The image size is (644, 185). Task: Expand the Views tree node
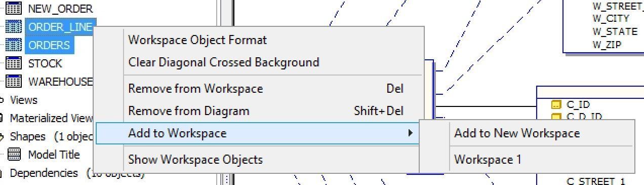pos(2,100)
